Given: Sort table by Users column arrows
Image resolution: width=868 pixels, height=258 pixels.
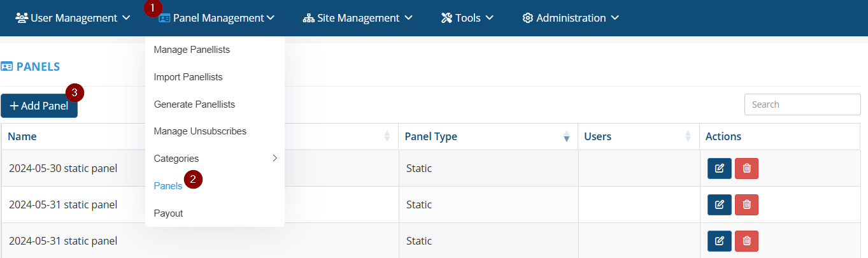Looking at the screenshot, I should tap(688, 136).
